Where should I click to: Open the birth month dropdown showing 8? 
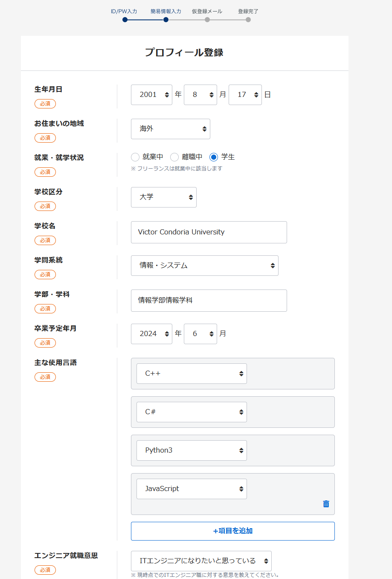(x=200, y=95)
